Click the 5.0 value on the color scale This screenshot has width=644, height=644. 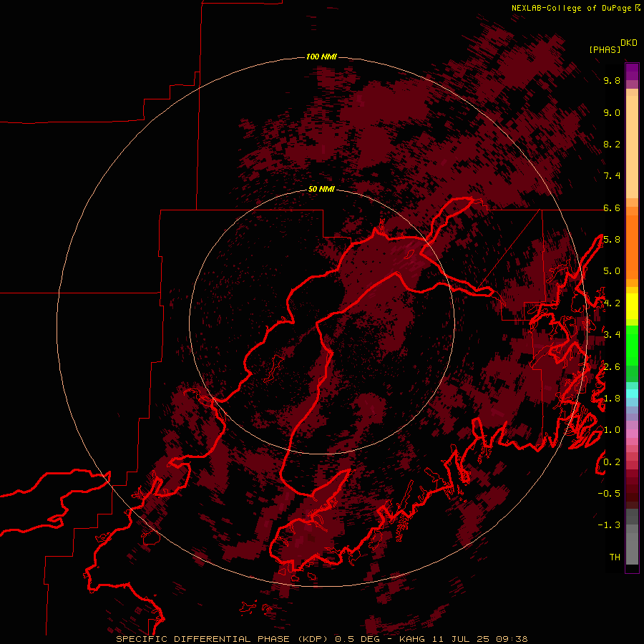(612, 271)
